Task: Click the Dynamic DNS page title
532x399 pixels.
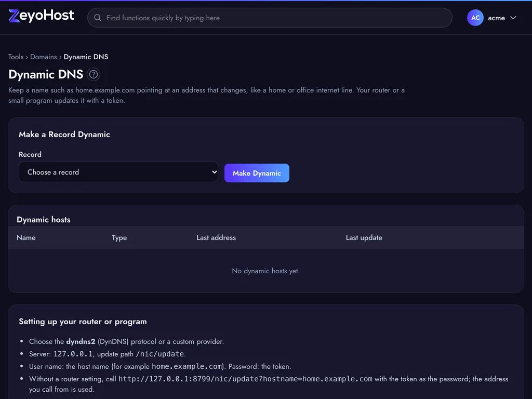Action: click(46, 74)
